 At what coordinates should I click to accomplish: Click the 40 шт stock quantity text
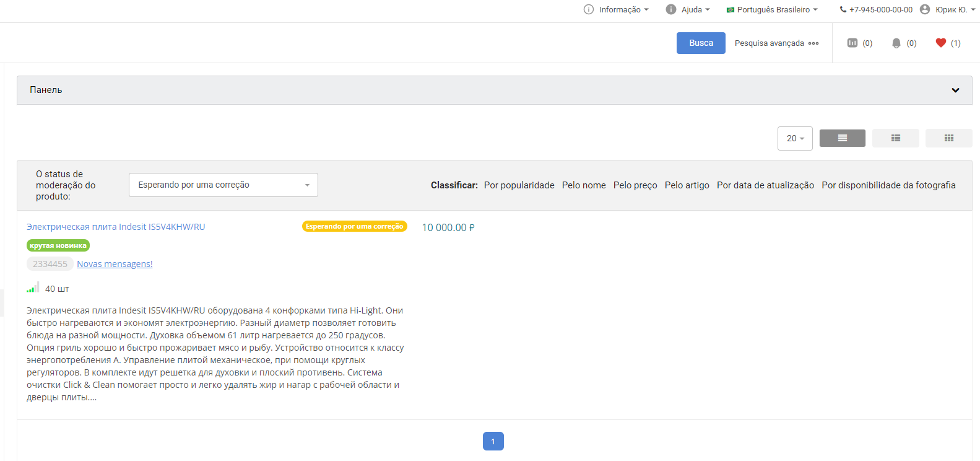coord(57,289)
